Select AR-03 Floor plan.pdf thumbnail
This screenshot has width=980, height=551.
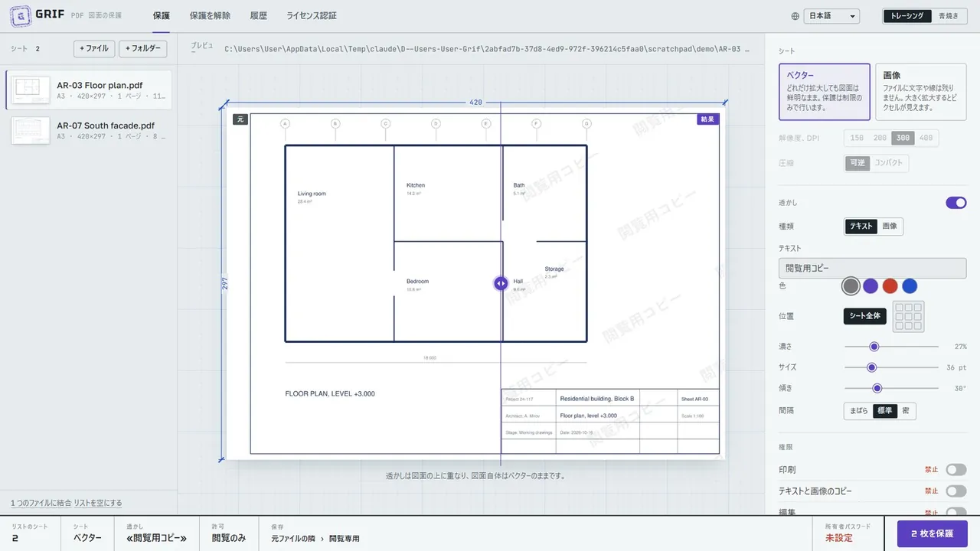click(31, 90)
